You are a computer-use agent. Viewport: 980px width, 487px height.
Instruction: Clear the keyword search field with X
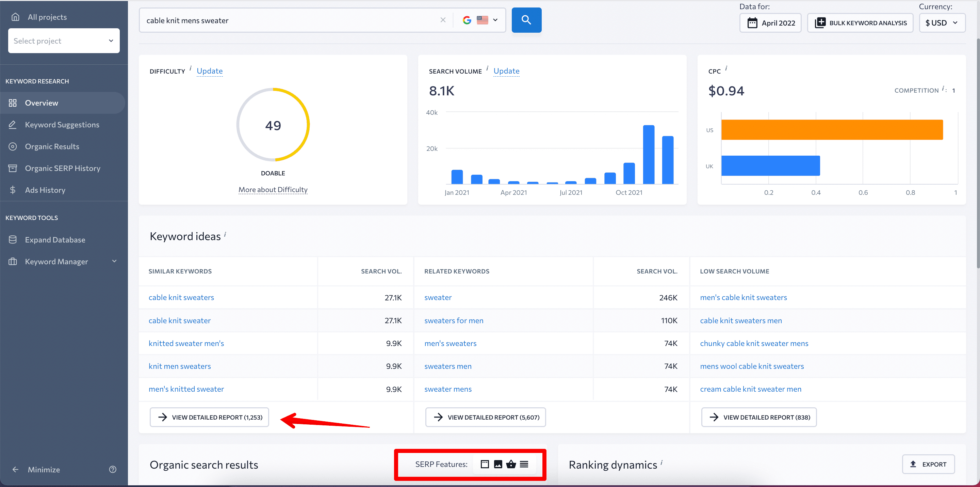point(443,20)
